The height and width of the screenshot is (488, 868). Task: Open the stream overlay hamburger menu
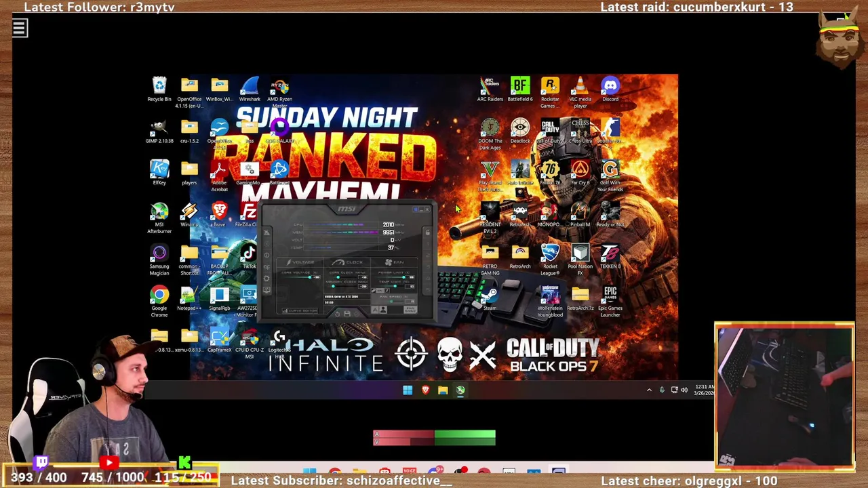pos(20,28)
